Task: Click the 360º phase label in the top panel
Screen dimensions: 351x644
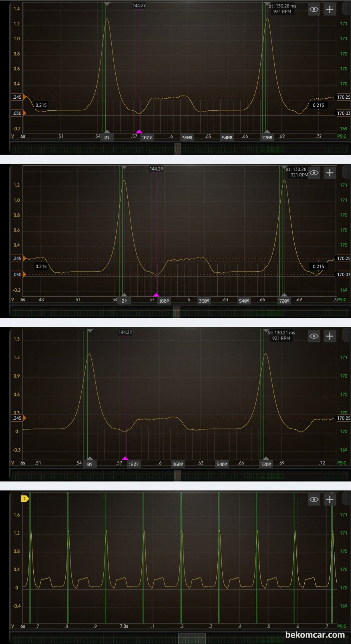Action: 187,138
